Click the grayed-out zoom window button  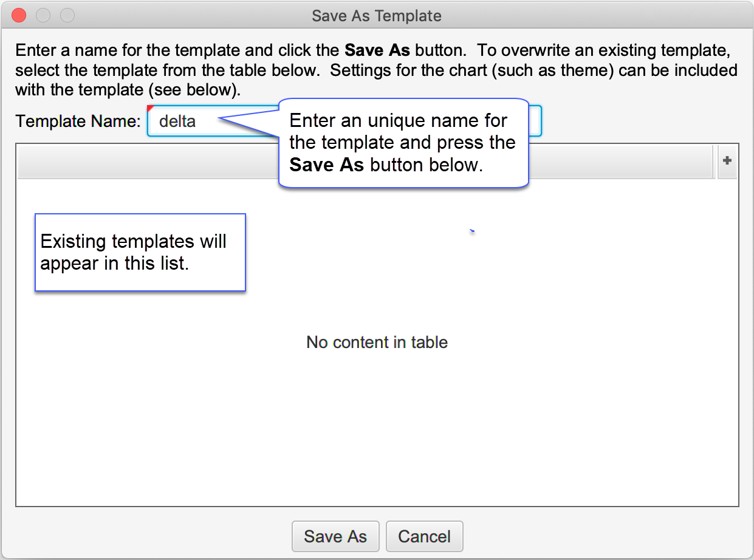(67, 15)
